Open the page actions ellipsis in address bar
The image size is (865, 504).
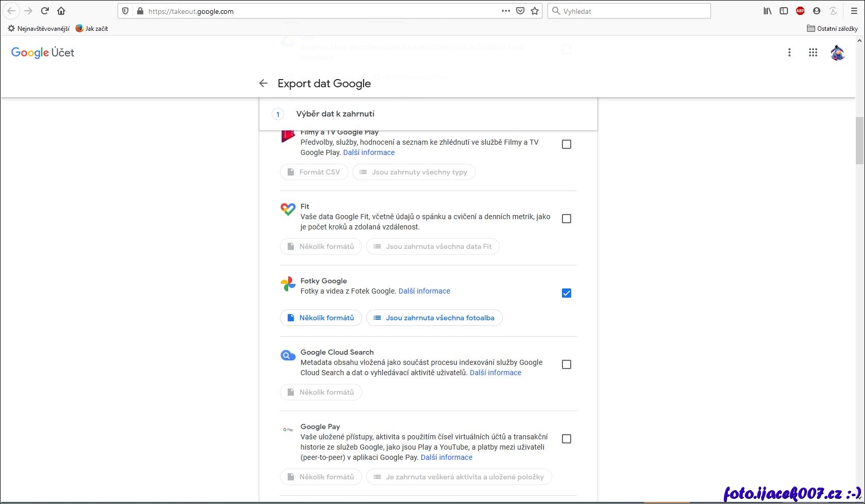pyautogui.click(x=505, y=11)
